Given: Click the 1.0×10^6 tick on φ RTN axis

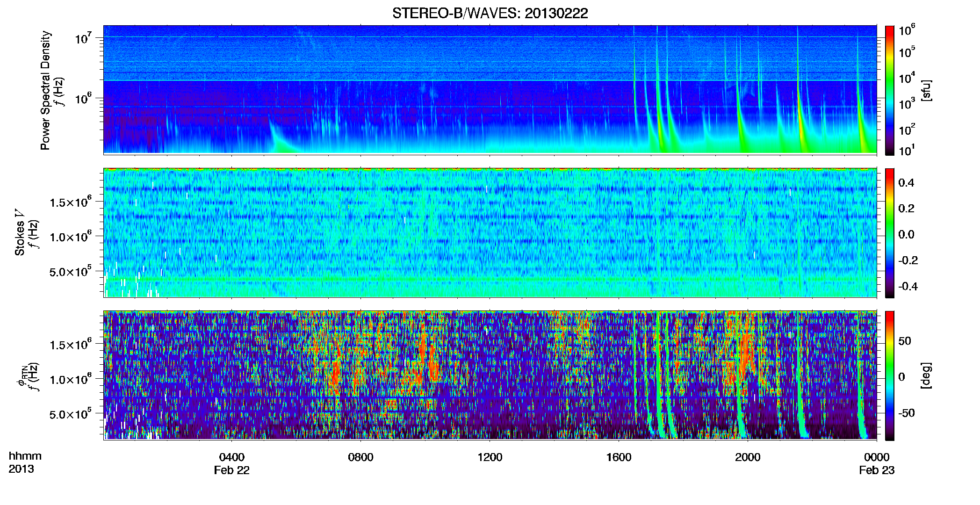Looking at the screenshot, I should (x=71, y=379).
